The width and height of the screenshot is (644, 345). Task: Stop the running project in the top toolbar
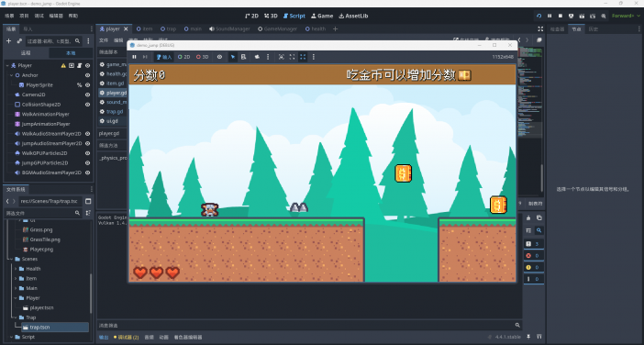tap(561, 16)
